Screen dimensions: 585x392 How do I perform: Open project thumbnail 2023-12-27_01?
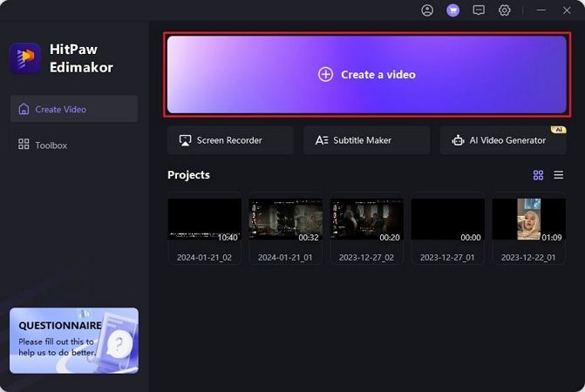[448, 220]
